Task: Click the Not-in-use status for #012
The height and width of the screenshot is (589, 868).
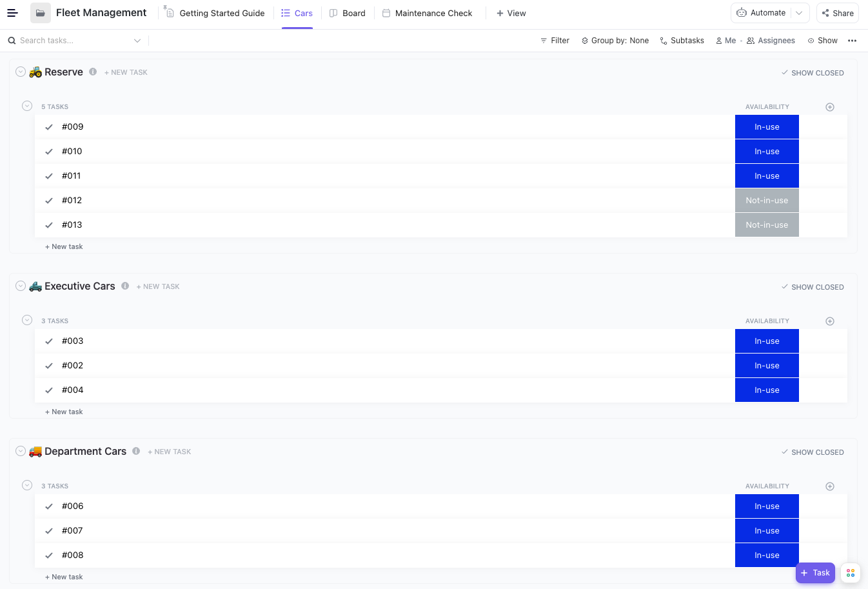Action: (767, 201)
